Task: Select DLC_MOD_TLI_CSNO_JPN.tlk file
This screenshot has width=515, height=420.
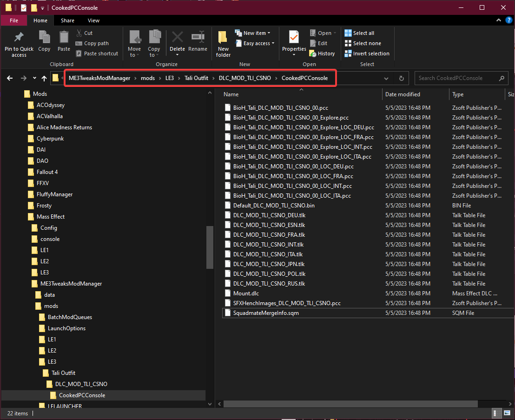Action: coord(269,264)
